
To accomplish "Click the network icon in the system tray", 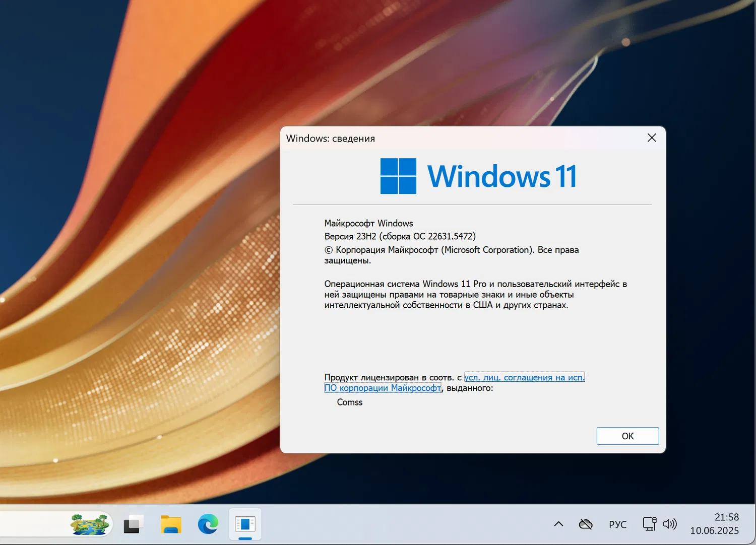I will click(648, 524).
